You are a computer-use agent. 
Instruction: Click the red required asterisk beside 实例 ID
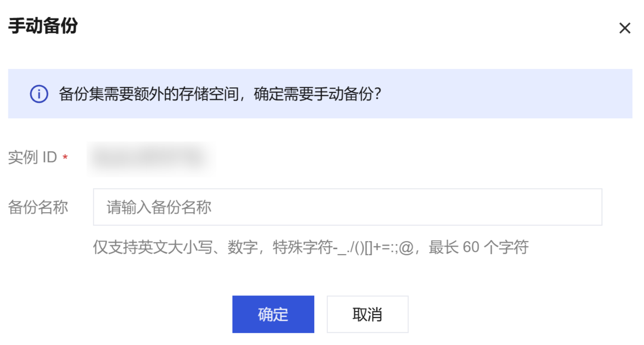click(x=65, y=158)
